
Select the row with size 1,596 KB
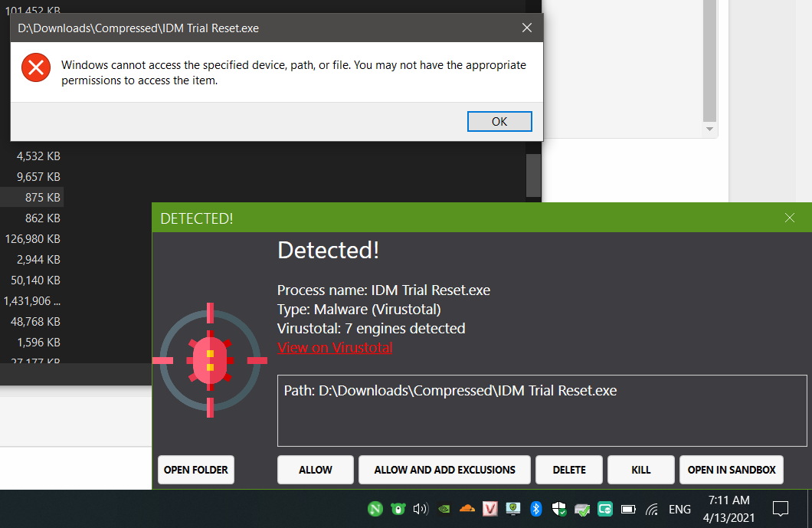(x=31, y=343)
